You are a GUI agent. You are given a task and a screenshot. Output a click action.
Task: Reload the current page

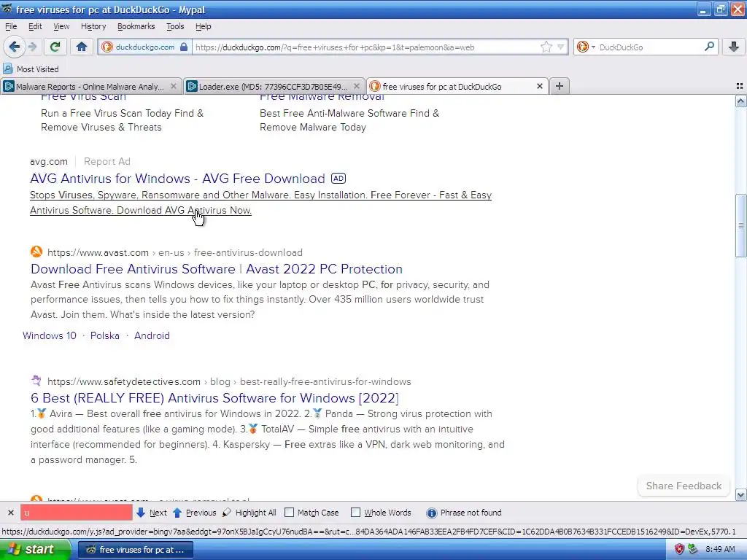55,47
